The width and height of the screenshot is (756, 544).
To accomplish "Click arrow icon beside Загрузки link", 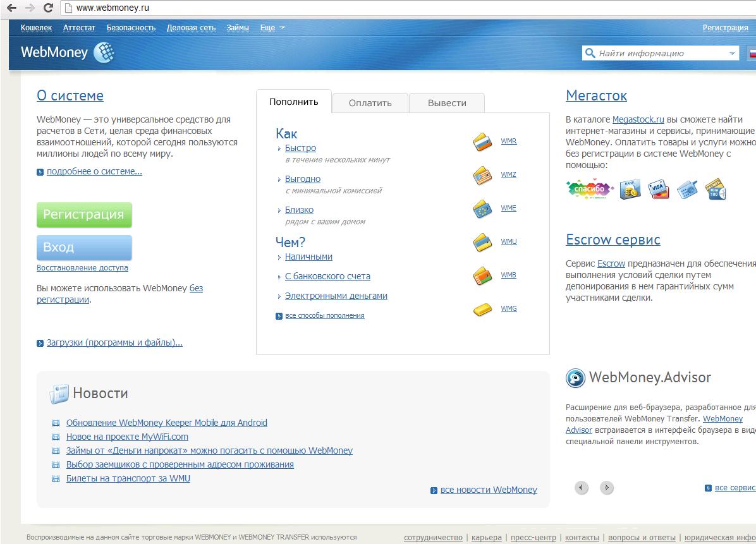I will [40, 343].
